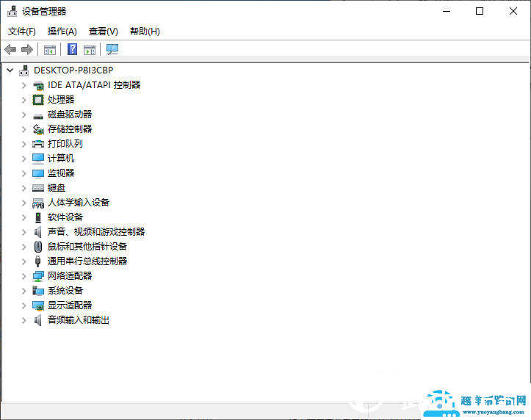Screen dimensions: 531x420
Task: Minimize the 设备管理器 window
Action: (x=447, y=11)
